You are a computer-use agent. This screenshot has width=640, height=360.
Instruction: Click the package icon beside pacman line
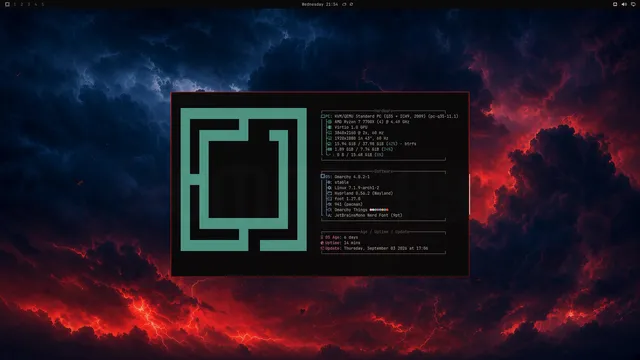pyautogui.click(x=329, y=204)
